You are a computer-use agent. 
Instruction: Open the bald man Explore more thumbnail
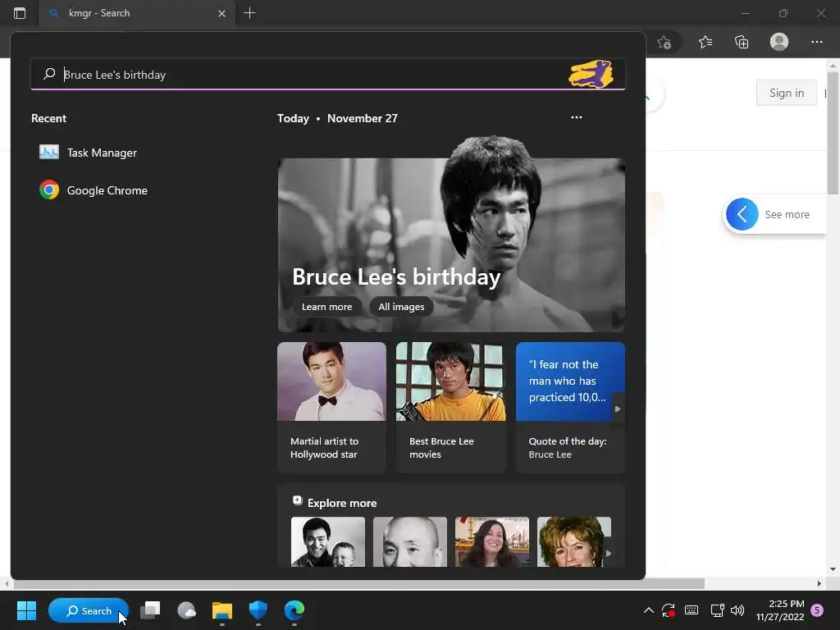point(410,541)
